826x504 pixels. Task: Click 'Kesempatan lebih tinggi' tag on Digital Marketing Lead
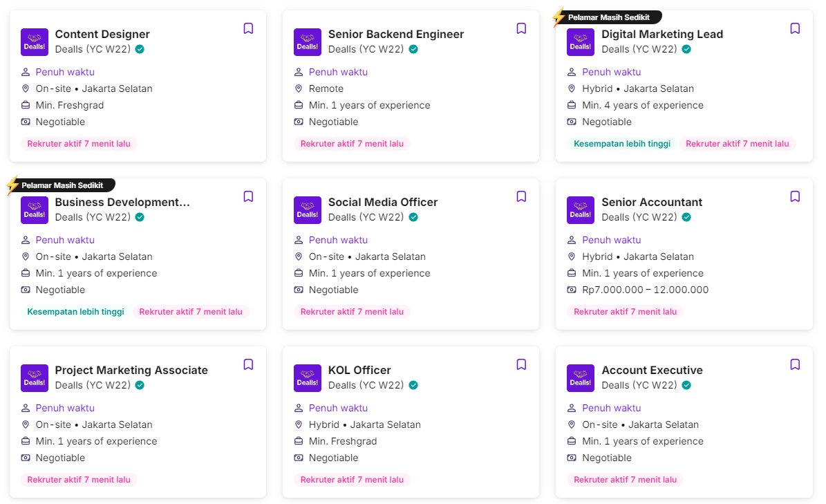[622, 144]
